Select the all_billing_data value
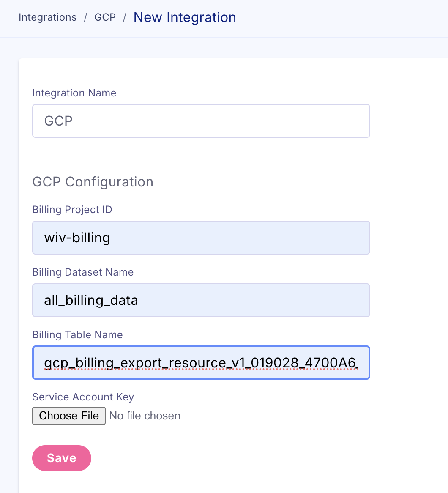This screenshot has width=448, height=493. tap(91, 300)
